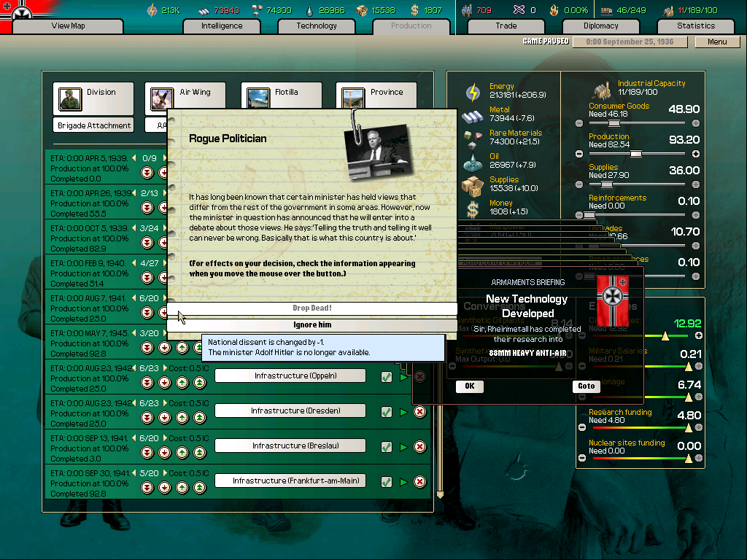Cancel the Infrastructure (Dresden) production order
This screenshot has height=560, width=747.
[x=419, y=412]
